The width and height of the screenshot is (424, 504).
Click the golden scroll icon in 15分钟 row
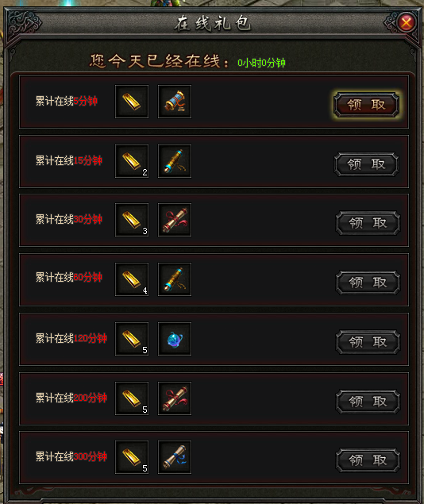(175, 161)
